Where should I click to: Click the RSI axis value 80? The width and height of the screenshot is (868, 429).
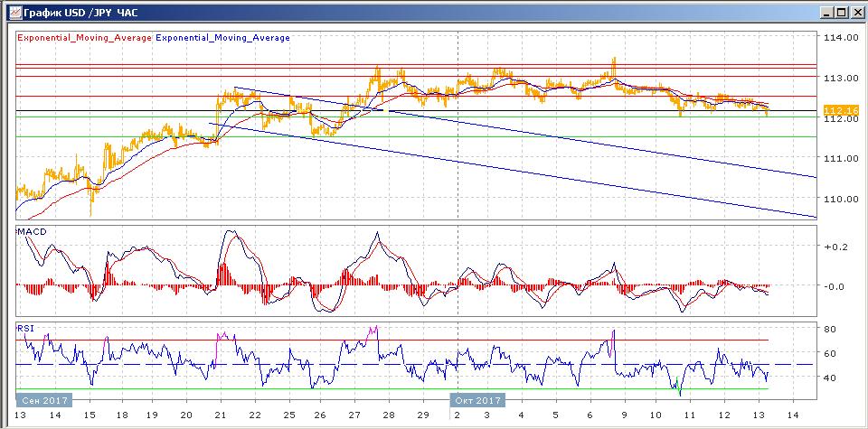(x=829, y=329)
